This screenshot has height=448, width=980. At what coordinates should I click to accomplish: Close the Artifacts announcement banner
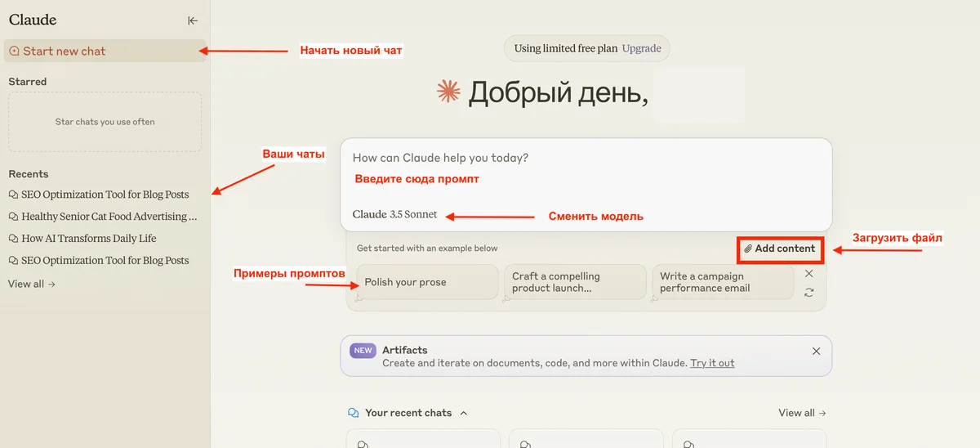point(816,351)
